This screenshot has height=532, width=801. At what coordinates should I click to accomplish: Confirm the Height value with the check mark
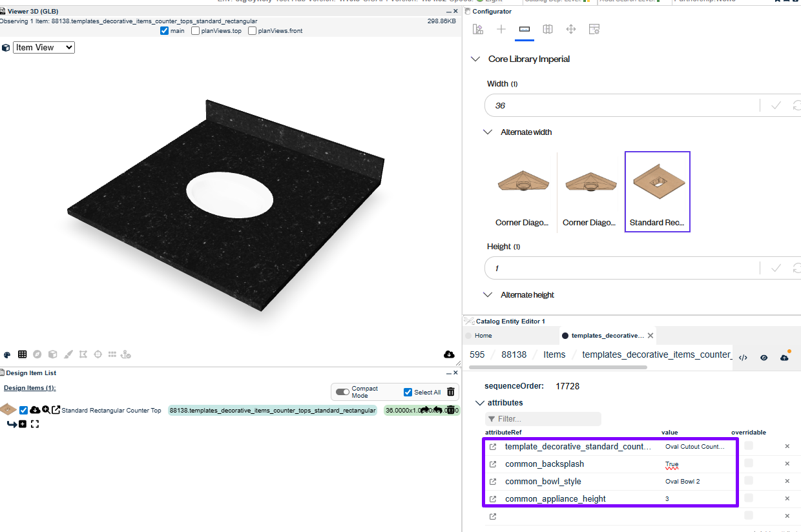coord(776,268)
